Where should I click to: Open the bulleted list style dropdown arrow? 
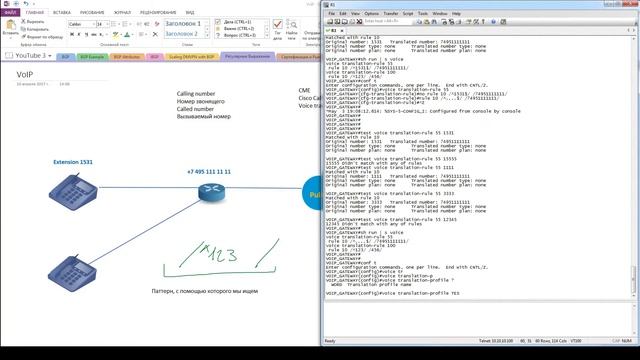[x=119, y=24]
